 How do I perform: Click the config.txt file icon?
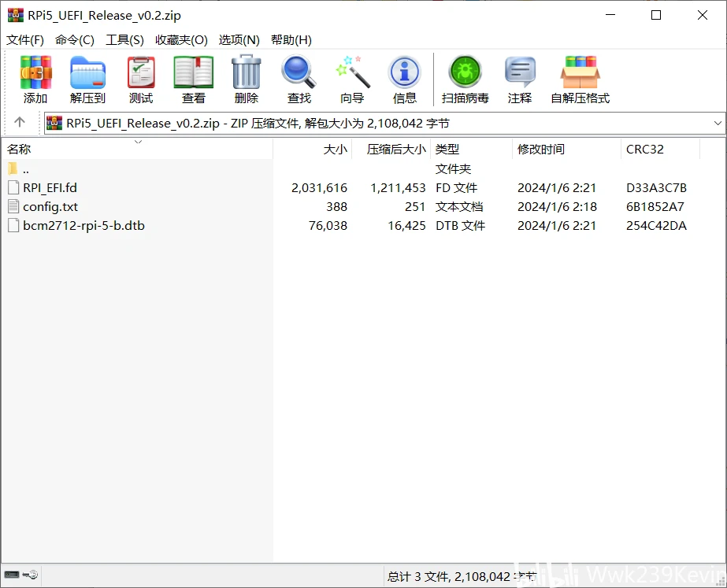(x=13, y=207)
